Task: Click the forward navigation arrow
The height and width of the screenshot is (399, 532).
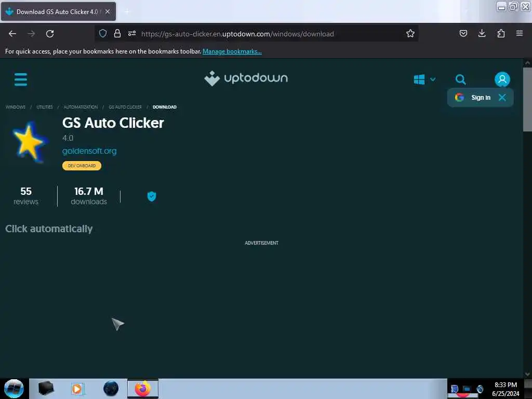Action: coord(31,34)
